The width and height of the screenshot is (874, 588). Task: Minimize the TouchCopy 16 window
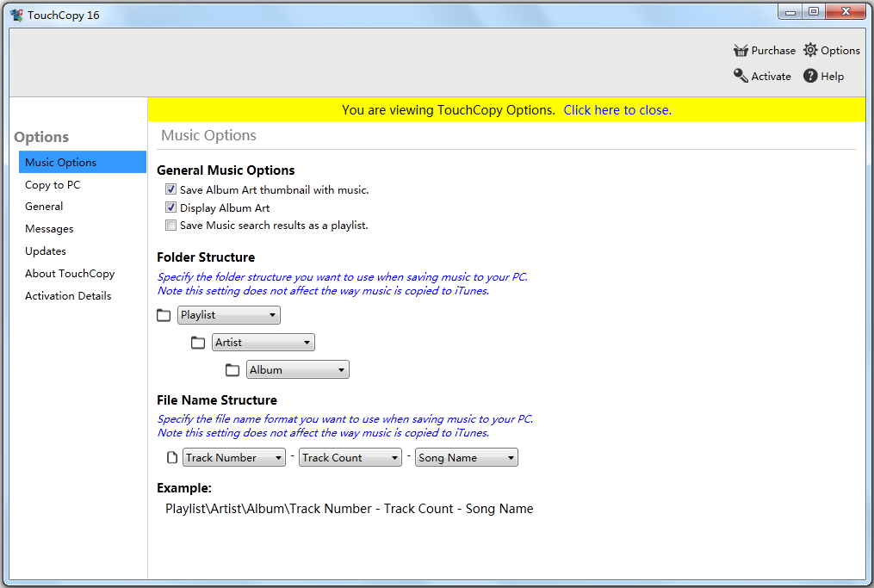pyautogui.click(x=790, y=12)
